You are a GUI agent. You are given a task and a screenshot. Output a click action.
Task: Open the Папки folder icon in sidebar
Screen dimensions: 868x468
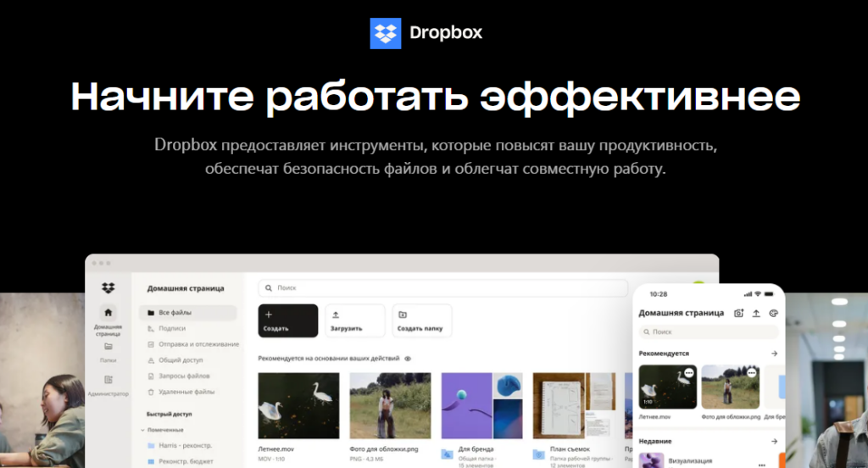pos(108,347)
